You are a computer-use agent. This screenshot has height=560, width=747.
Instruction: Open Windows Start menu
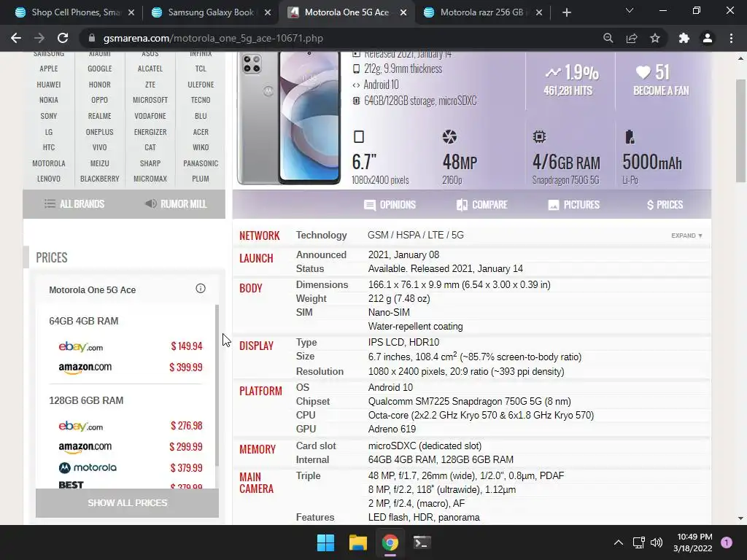[326, 542]
